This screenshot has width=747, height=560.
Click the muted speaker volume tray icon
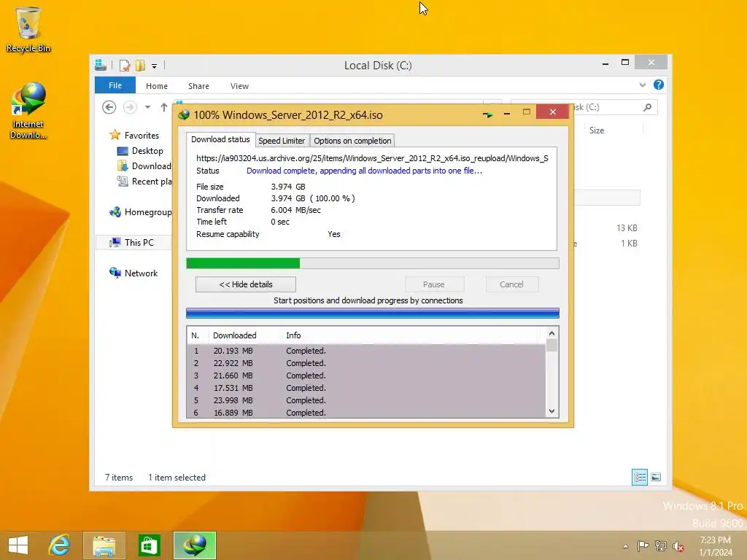point(678,546)
